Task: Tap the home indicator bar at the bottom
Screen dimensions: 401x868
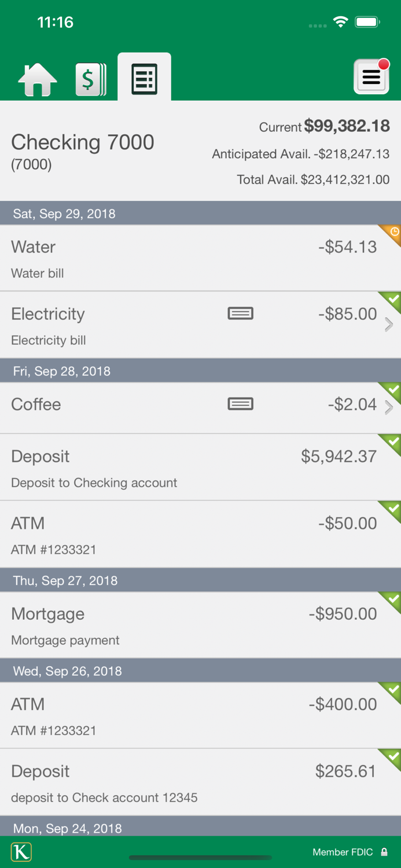Action: pos(200,858)
